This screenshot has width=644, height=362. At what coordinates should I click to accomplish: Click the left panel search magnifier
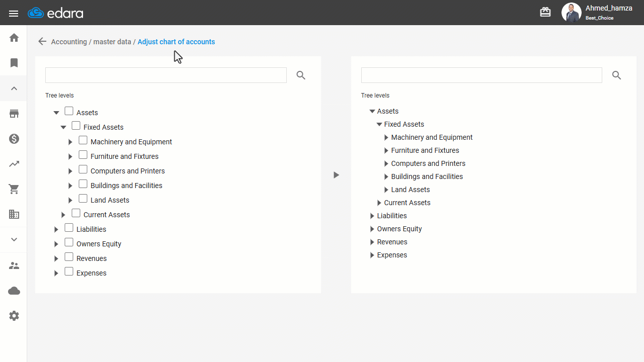pyautogui.click(x=301, y=75)
